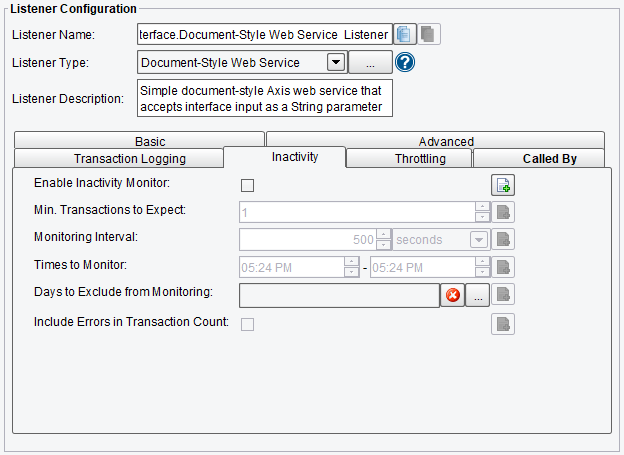The image size is (624, 455).
Task: Toggle Include Errors in Transaction Count checkbox
Action: [248, 324]
